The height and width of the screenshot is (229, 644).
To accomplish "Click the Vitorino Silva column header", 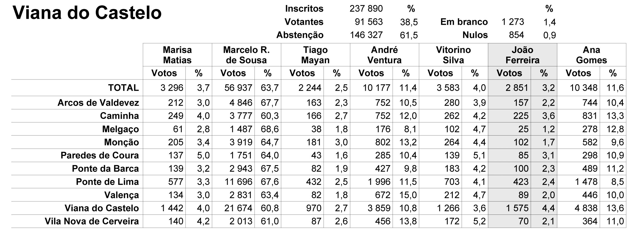I will [453, 55].
